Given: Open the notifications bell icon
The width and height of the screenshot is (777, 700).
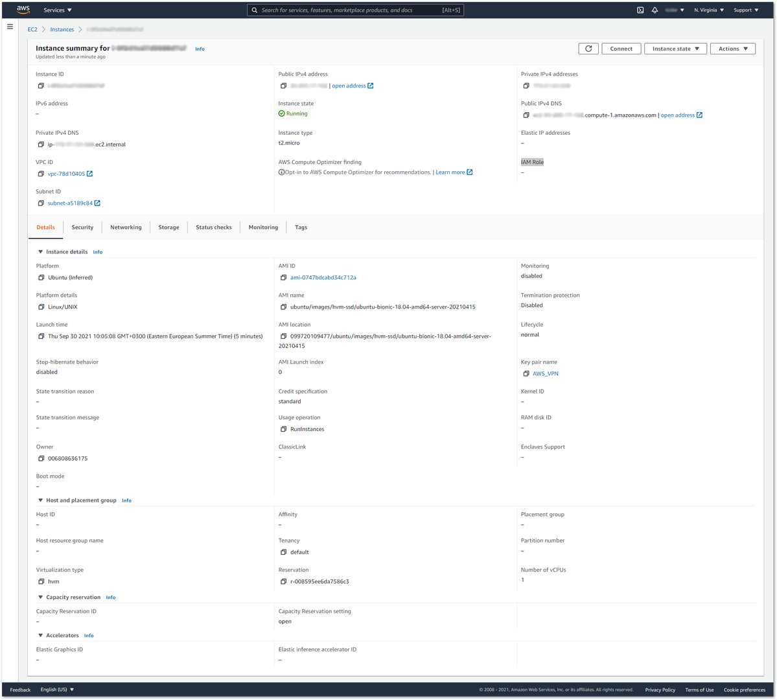Looking at the screenshot, I should pyautogui.click(x=655, y=10).
